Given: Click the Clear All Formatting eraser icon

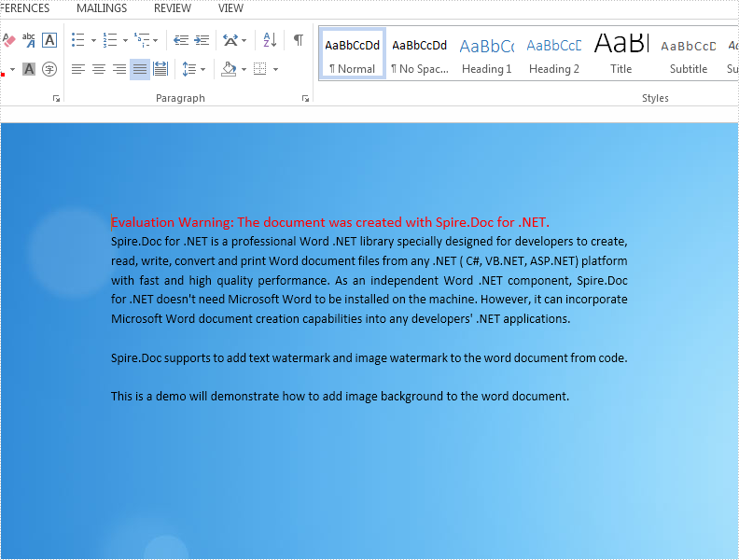Looking at the screenshot, I should click(8, 40).
